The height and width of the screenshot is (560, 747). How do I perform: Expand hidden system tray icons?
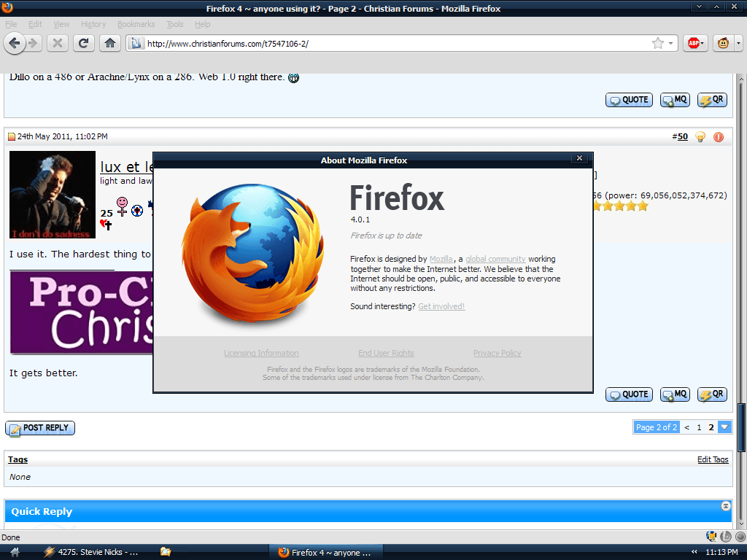coord(694,552)
